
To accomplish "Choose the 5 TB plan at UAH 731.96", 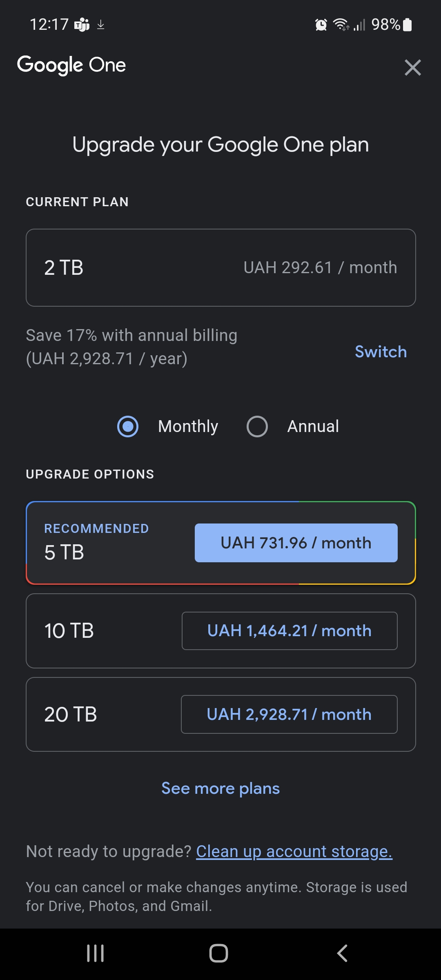I will coord(296,543).
